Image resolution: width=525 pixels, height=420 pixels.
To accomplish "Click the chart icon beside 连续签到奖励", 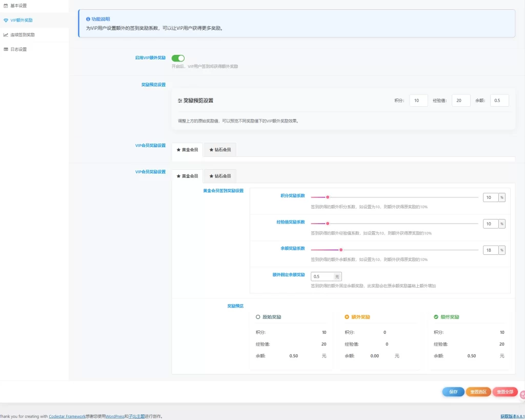I will (6, 35).
